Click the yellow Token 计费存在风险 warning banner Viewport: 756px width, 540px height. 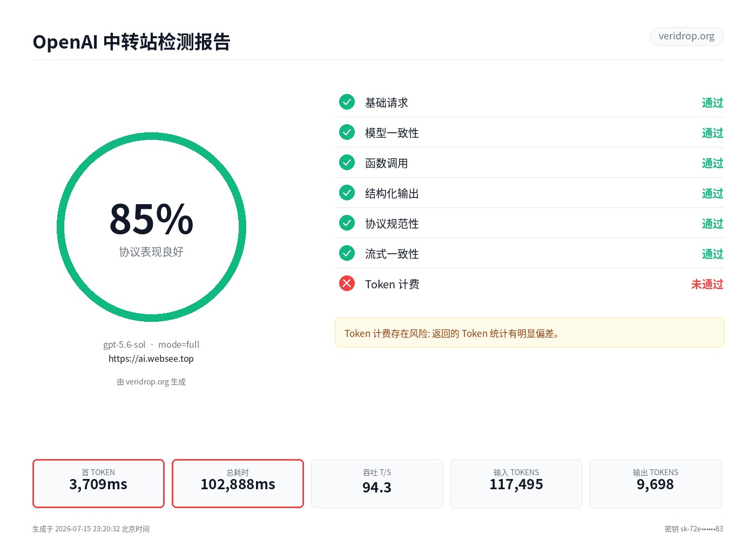pyautogui.click(x=529, y=333)
